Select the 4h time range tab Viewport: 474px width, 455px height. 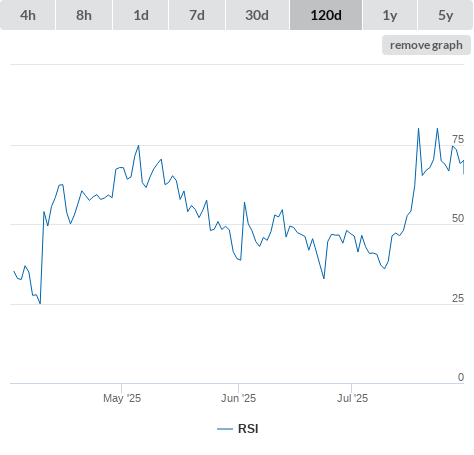click(x=28, y=15)
